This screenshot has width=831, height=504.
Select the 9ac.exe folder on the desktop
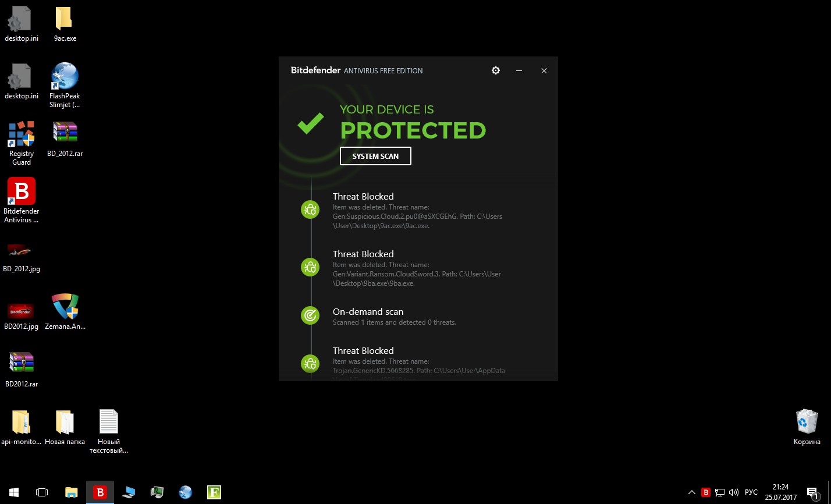click(x=65, y=24)
